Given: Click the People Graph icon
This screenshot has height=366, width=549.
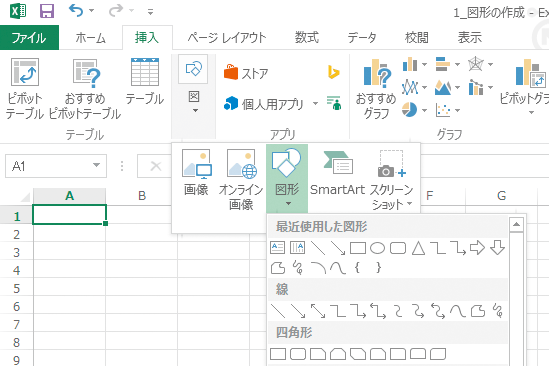Looking at the screenshot, I should pyautogui.click(x=334, y=103).
